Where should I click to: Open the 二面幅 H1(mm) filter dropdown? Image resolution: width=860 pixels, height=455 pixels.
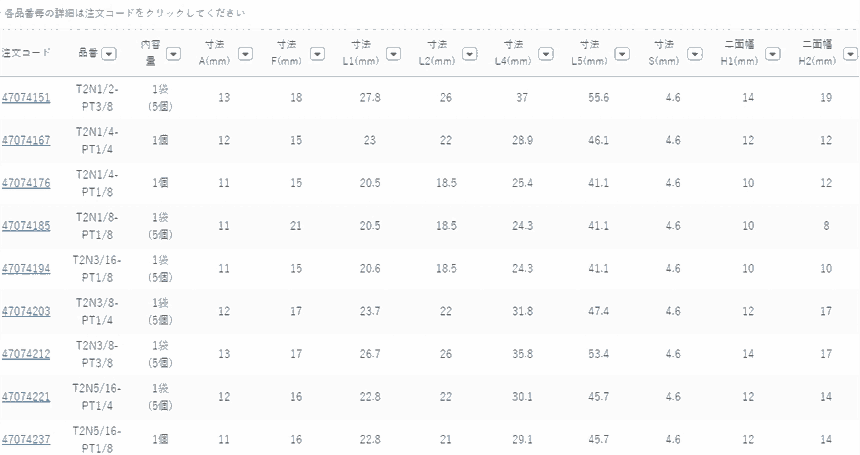(772, 53)
